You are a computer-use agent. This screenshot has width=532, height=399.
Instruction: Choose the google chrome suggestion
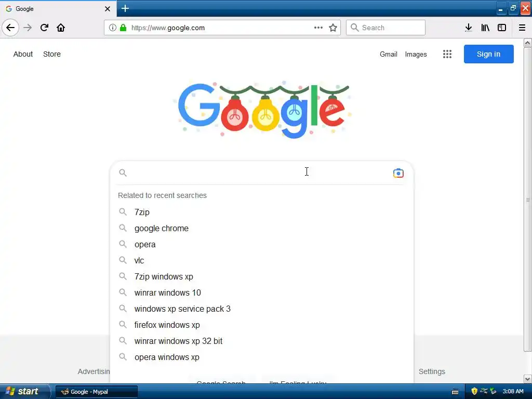pos(261,229)
